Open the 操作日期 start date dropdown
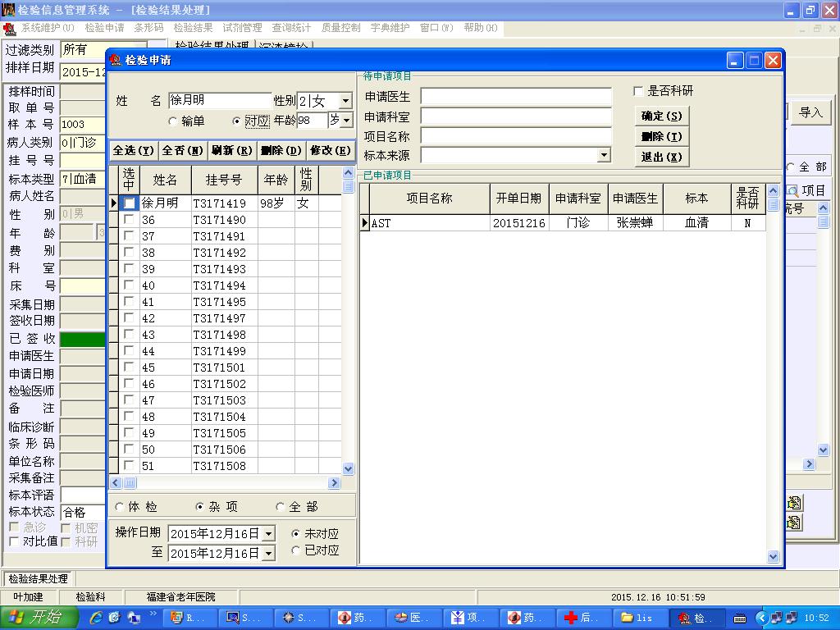This screenshot has width=840, height=630. click(269, 533)
